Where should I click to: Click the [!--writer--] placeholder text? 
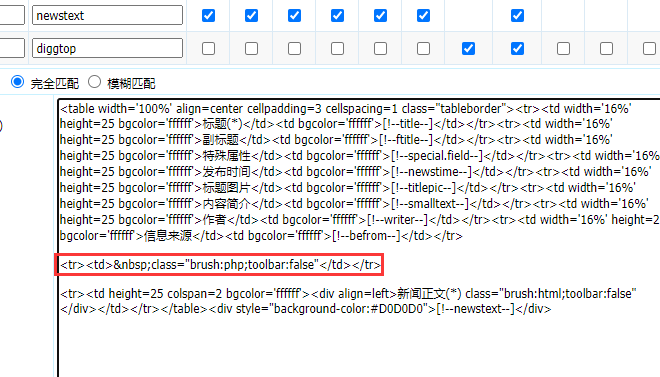pyautogui.click(x=397, y=220)
